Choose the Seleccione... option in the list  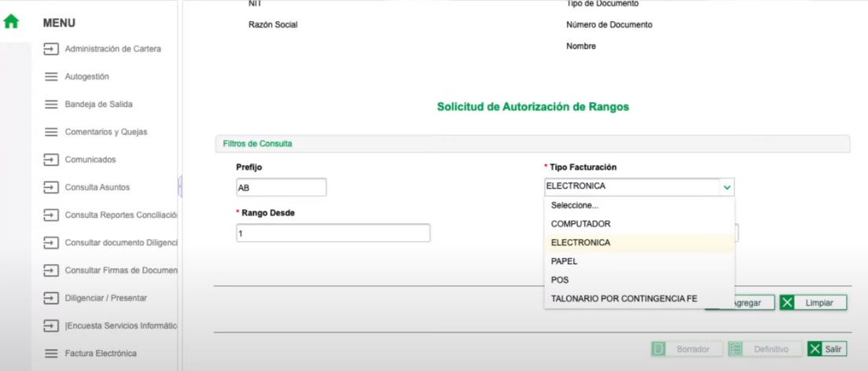point(639,205)
